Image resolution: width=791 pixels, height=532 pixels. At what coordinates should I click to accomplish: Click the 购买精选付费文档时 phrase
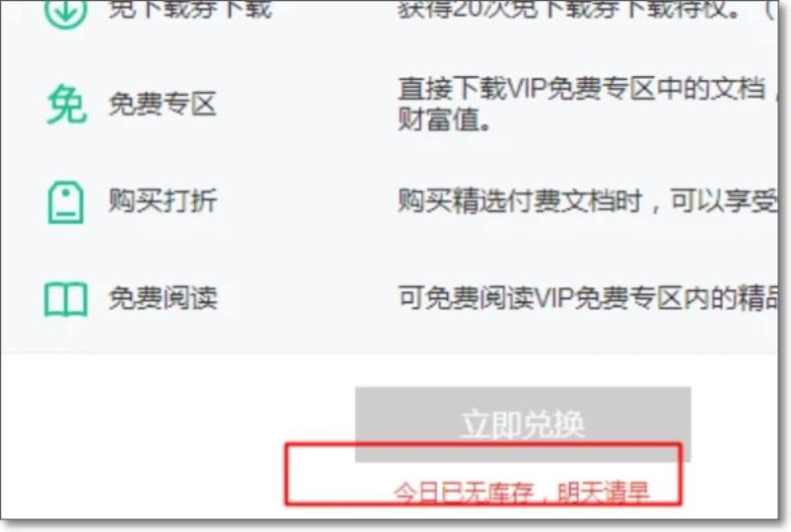[x=520, y=201]
